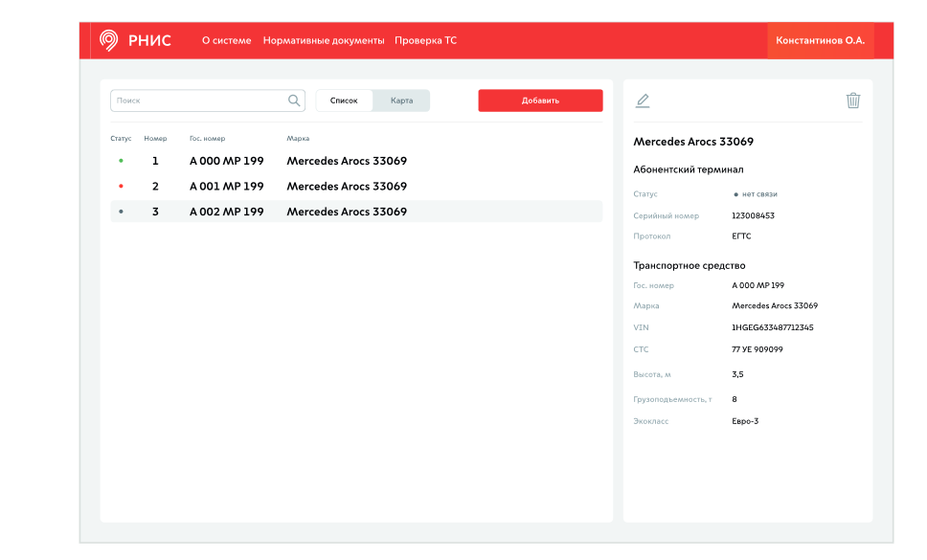Image resolution: width=927 pixels, height=560 pixels.
Task: Click the trash delete icon
Action: pos(853,101)
